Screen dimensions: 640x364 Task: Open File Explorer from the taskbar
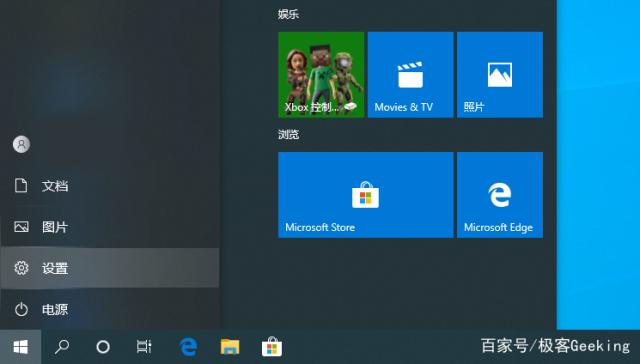[x=230, y=347]
